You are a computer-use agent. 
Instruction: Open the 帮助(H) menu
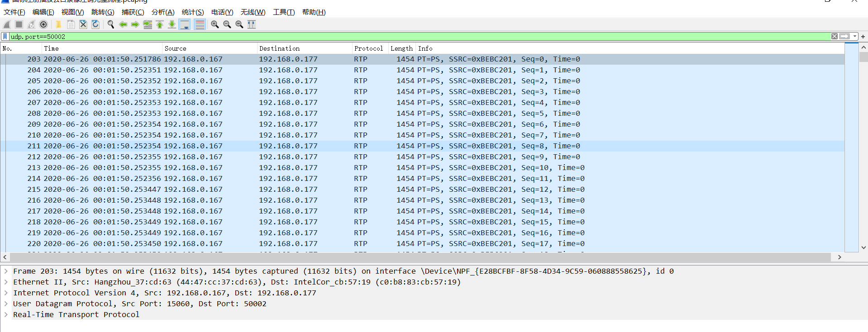pyautogui.click(x=314, y=12)
